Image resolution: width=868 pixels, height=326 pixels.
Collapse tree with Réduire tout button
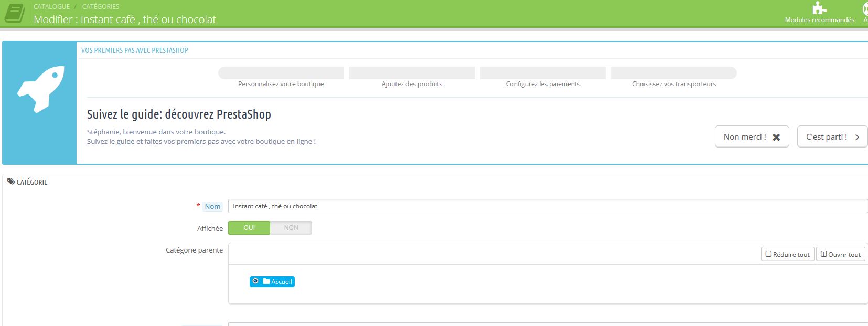pos(787,254)
